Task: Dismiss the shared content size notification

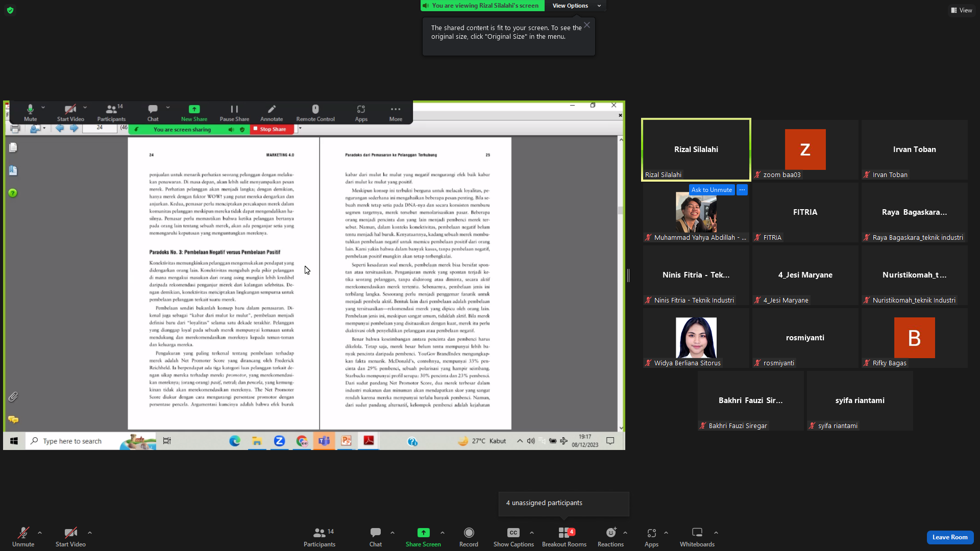Action: pos(587,25)
